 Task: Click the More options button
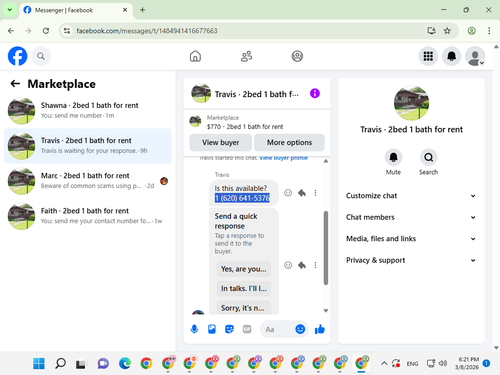[289, 143]
